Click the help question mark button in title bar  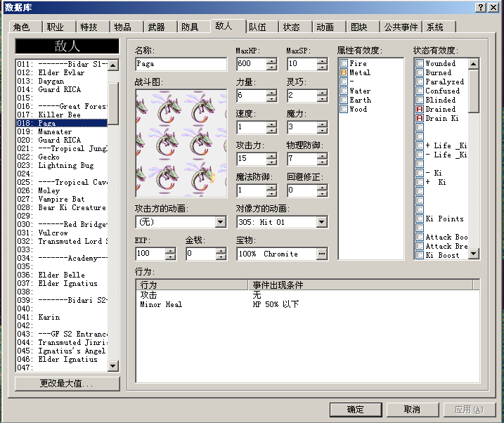(480, 8)
